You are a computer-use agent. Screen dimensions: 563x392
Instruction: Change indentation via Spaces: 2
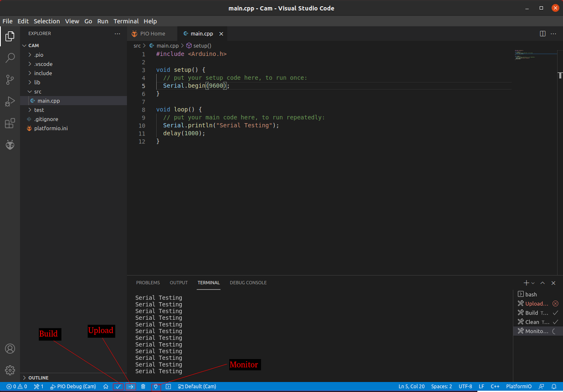(442, 387)
